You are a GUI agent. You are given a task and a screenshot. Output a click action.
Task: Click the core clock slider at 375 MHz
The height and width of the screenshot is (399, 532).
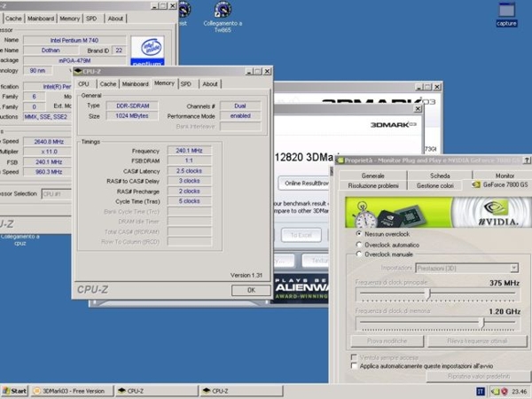[x=428, y=293]
